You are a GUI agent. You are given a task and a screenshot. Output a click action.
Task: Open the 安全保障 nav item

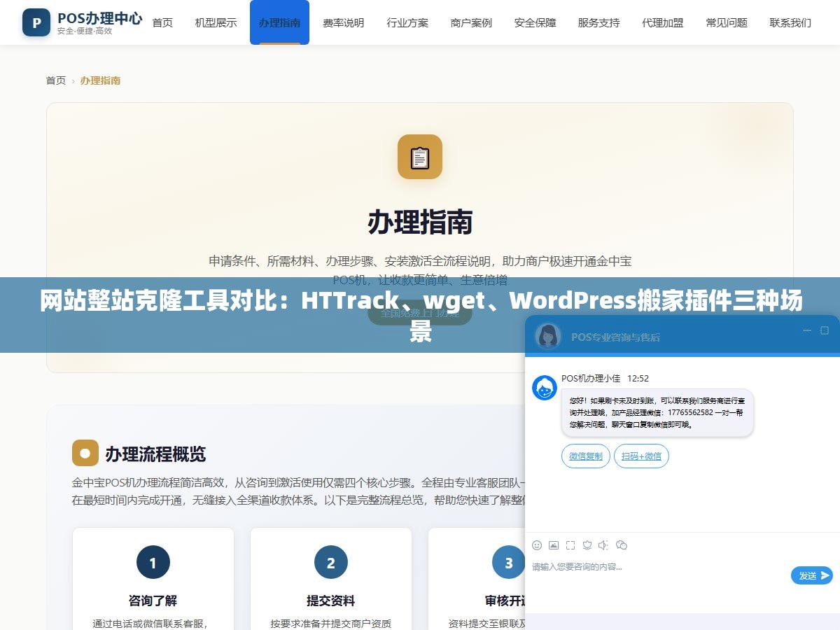[535, 22]
